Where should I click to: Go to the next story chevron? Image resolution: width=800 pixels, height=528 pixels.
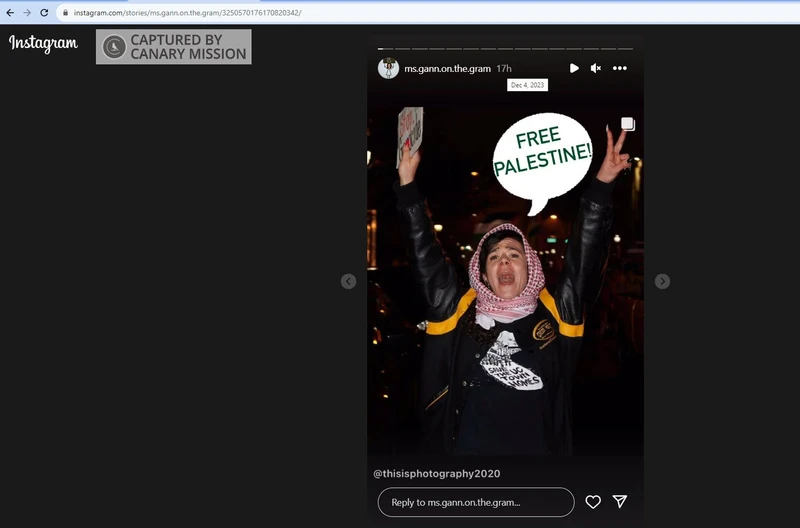pos(662,281)
